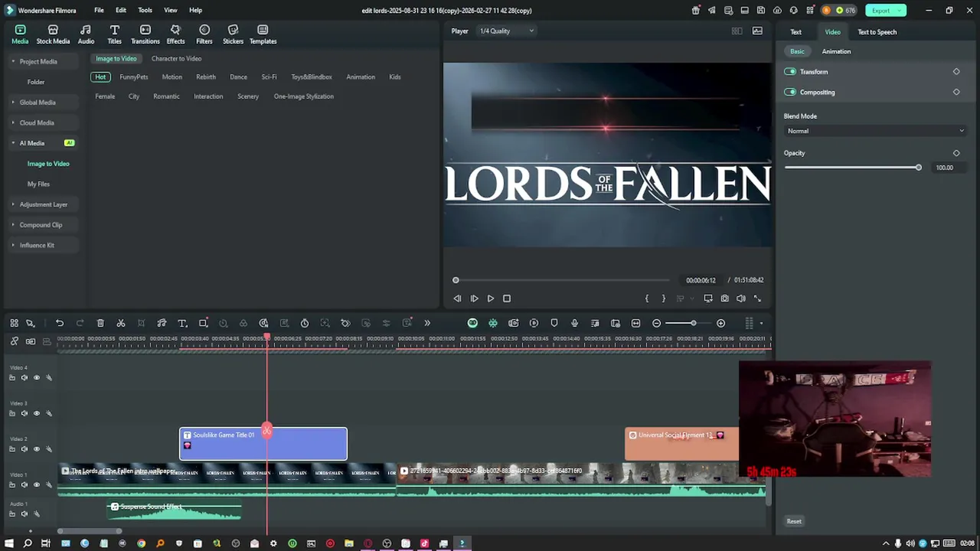Open the Templates library
This screenshot has width=980, height=551.
263,34
